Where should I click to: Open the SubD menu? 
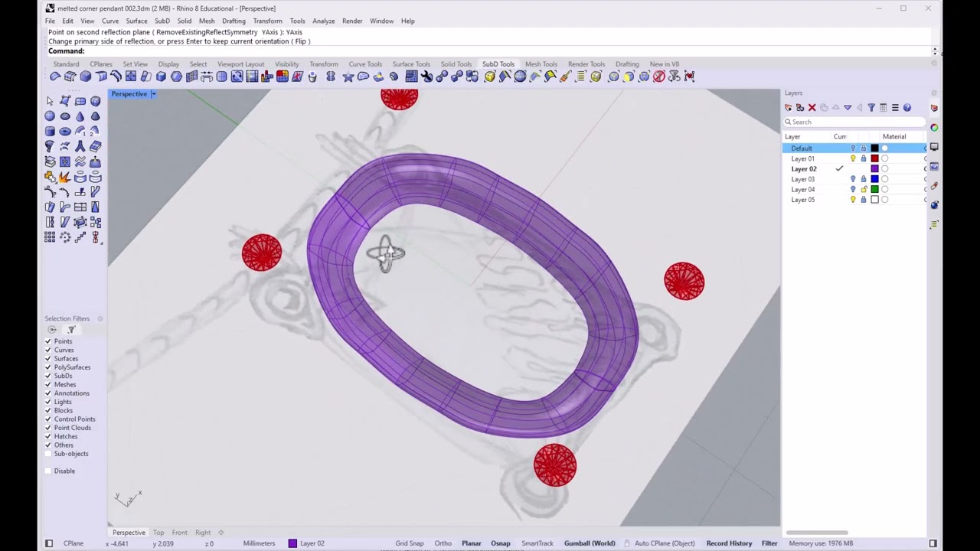(162, 21)
